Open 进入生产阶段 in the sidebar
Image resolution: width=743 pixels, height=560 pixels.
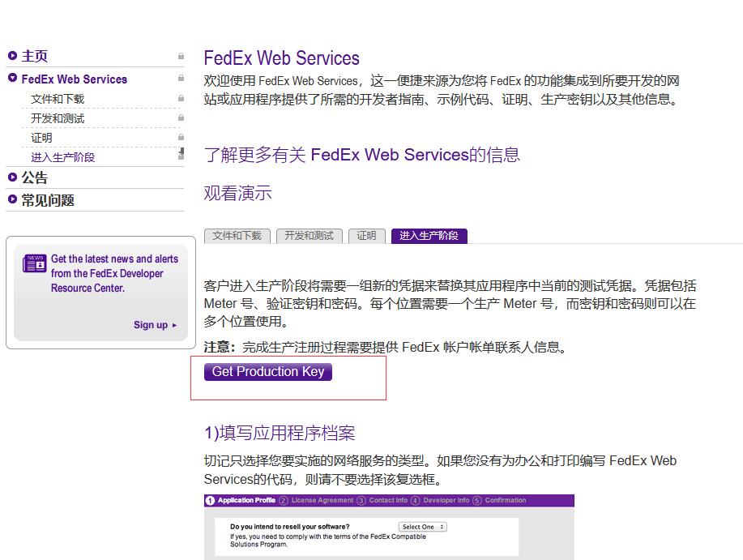tap(63, 157)
